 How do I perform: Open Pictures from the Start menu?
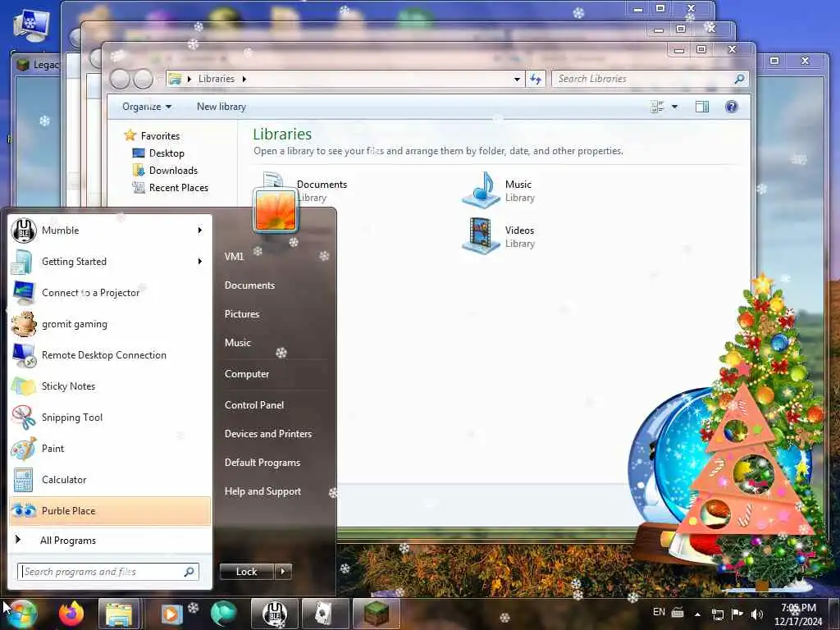pos(242,314)
